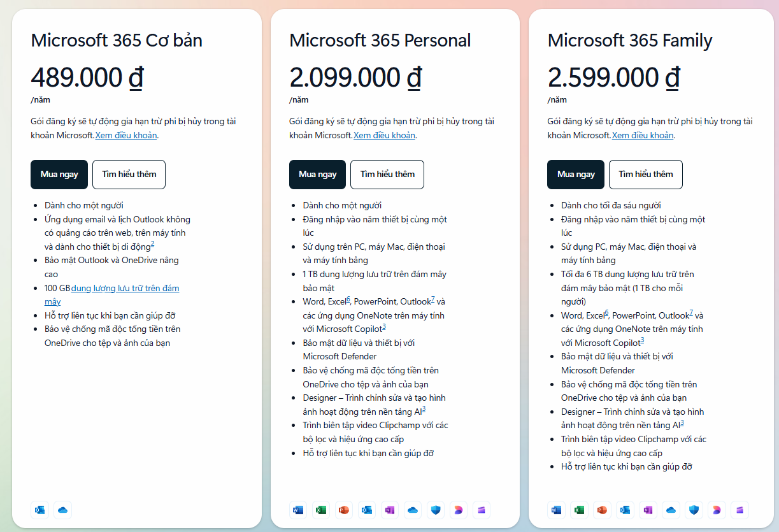This screenshot has width=779, height=532.
Task: Click "Tìm hiểu thêm" in the Personal card
Action: click(x=387, y=175)
